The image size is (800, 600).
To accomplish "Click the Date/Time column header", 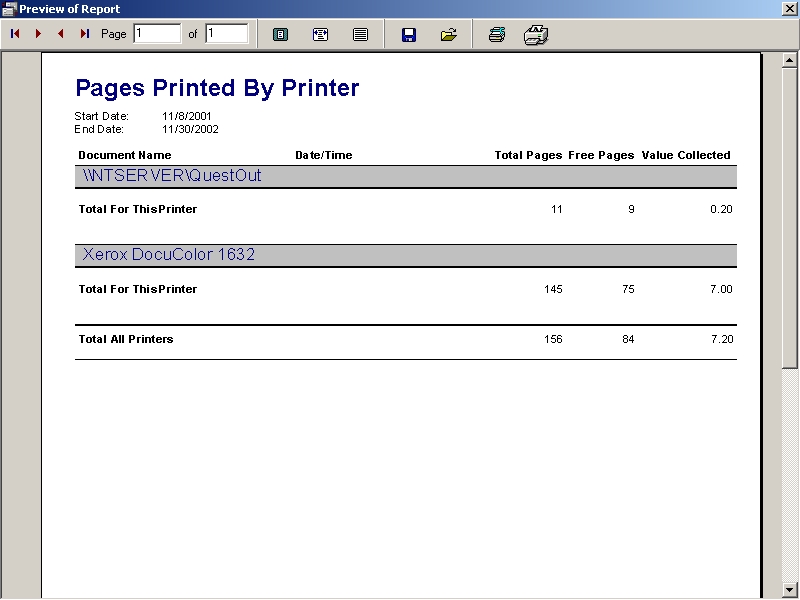I will (x=324, y=155).
